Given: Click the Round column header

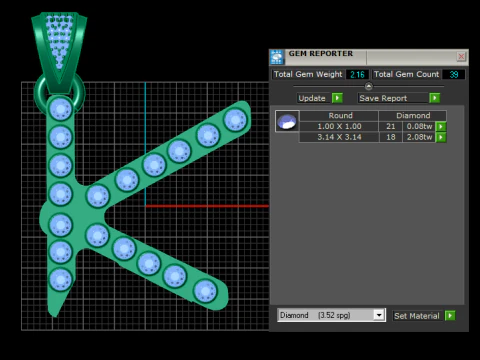Looking at the screenshot, I should 339,116.
